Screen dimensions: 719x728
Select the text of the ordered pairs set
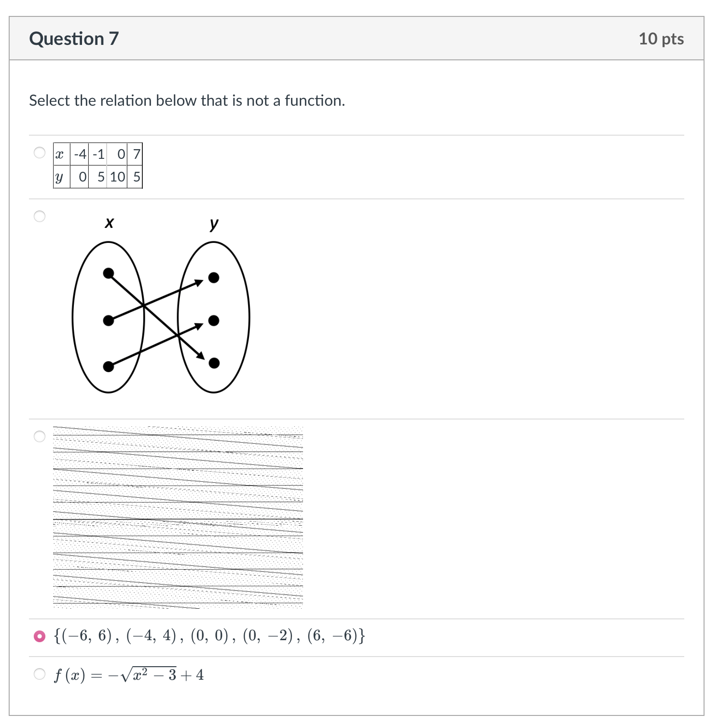pyautogui.click(x=208, y=636)
